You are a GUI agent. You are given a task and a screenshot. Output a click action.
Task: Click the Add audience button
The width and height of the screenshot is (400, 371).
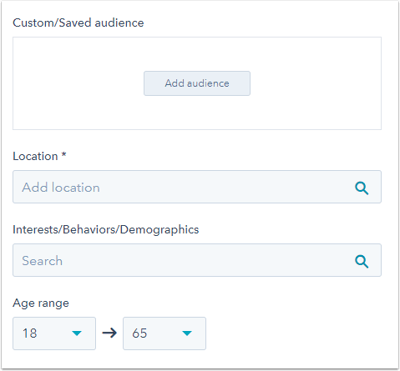tap(197, 83)
